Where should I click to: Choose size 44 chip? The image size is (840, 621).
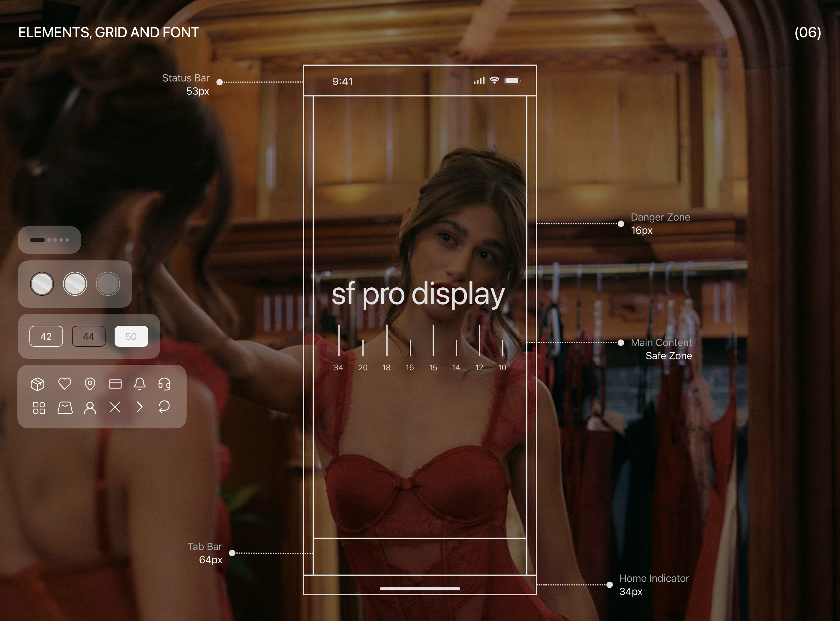(89, 336)
